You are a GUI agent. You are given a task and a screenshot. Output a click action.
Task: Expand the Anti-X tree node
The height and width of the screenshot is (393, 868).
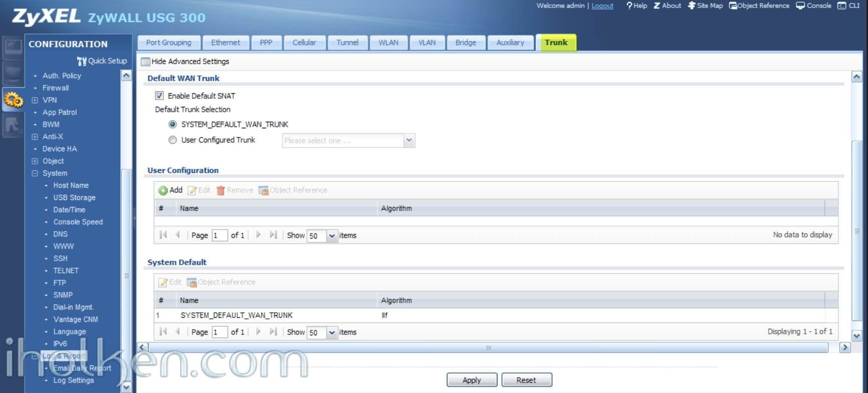pyautogui.click(x=35, y=136)
